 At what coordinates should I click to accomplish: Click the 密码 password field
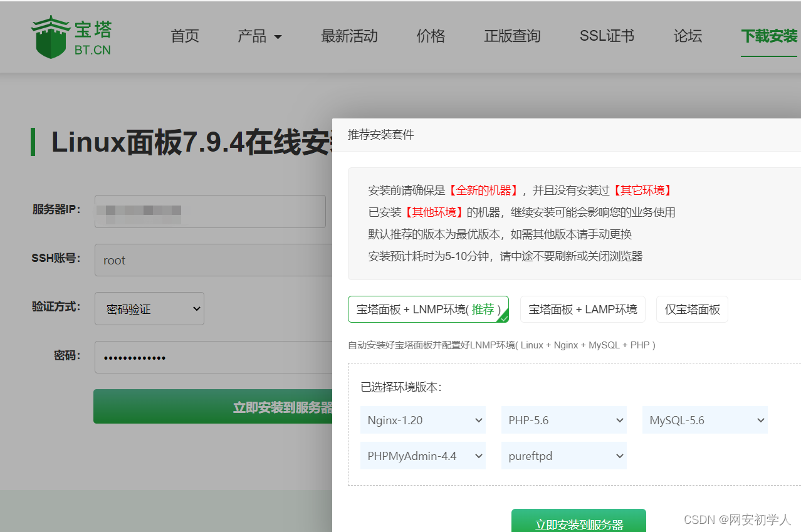pos(213,357)
